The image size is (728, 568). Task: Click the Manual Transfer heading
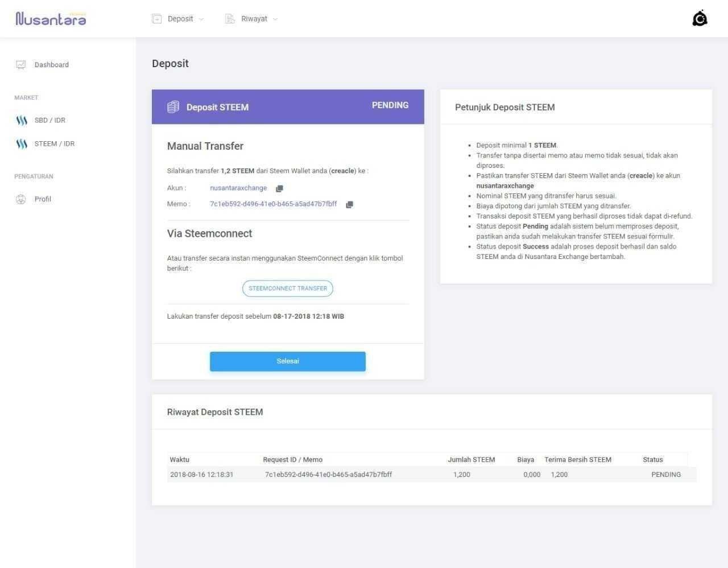coord(205,146)
